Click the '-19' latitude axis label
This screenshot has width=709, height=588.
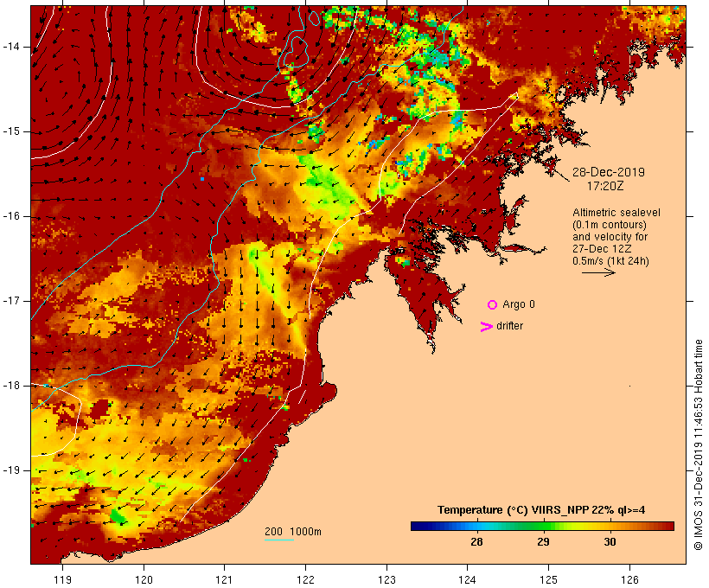[x=10, y=470]
